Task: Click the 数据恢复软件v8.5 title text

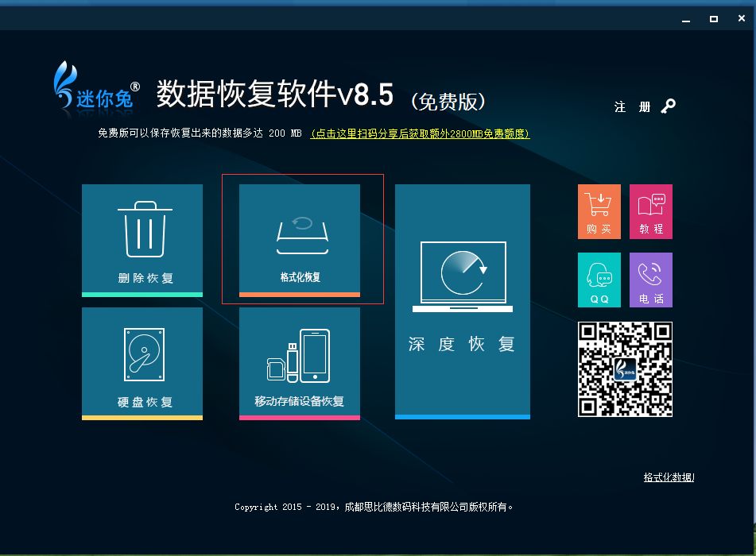Action: tap(275, 94)
